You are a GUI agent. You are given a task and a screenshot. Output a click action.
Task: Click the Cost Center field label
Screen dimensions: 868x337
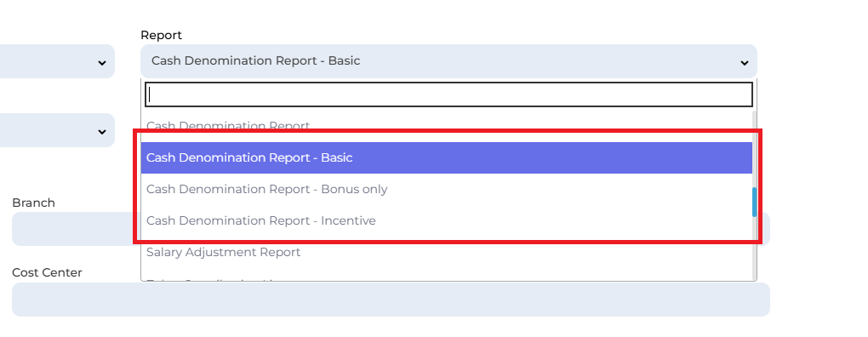pyautogui.click(x=47, y=272)
